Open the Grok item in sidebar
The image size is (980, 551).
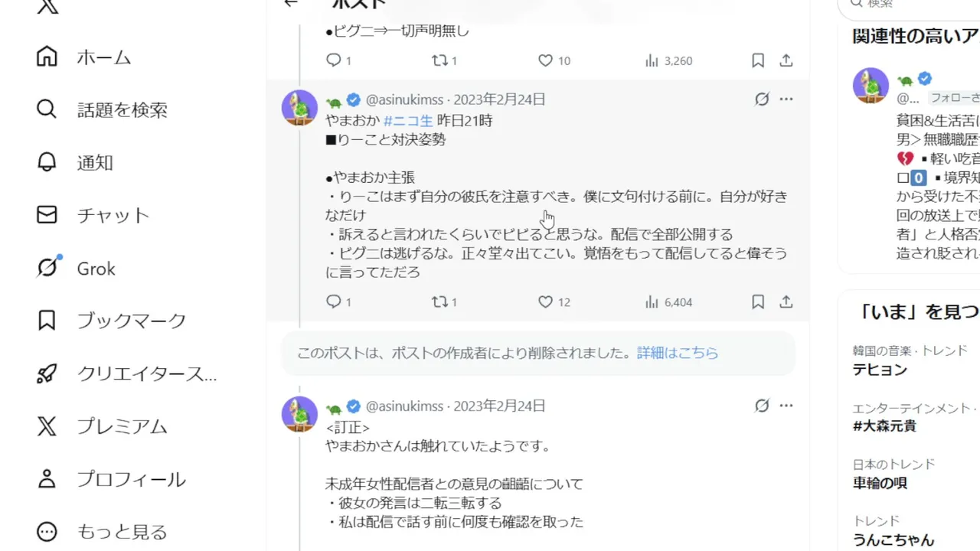coord(96,269)
